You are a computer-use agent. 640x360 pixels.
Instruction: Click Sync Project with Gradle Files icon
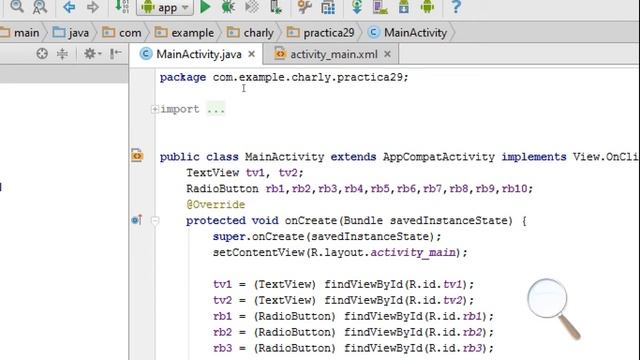coord(357,7)
